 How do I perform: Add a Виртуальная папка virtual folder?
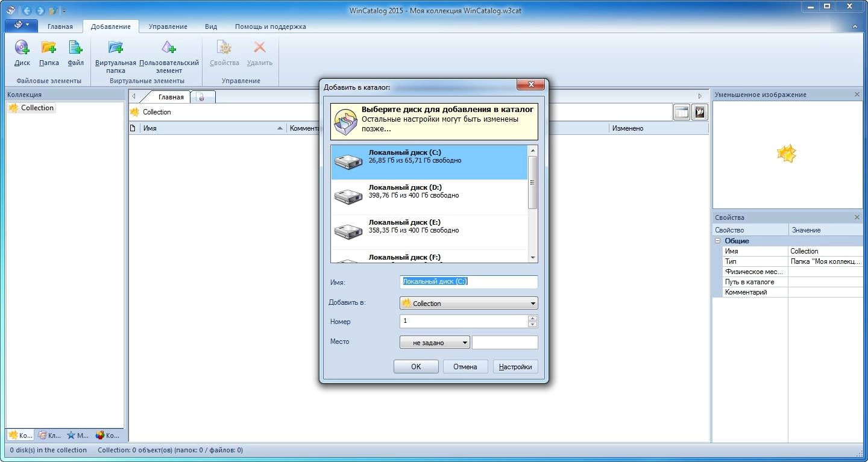116,57
